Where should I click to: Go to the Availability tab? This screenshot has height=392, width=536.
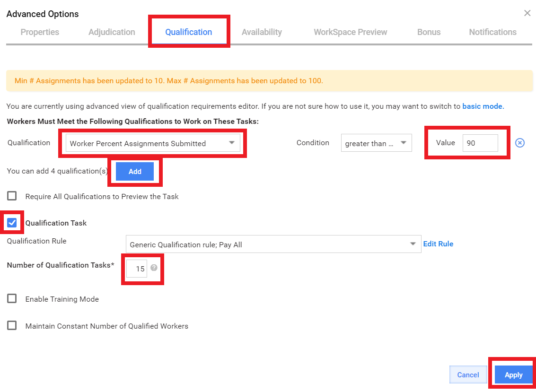[262, 32]
